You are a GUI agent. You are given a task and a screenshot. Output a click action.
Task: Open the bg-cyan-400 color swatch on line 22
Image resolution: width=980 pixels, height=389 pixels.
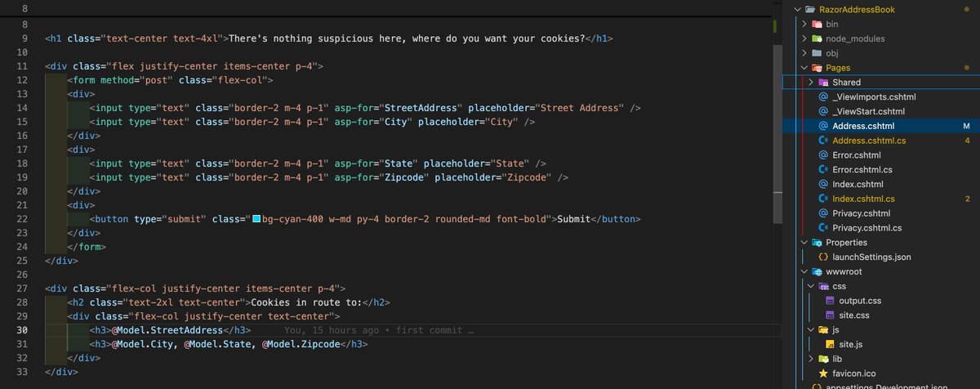tap(256, 219)
